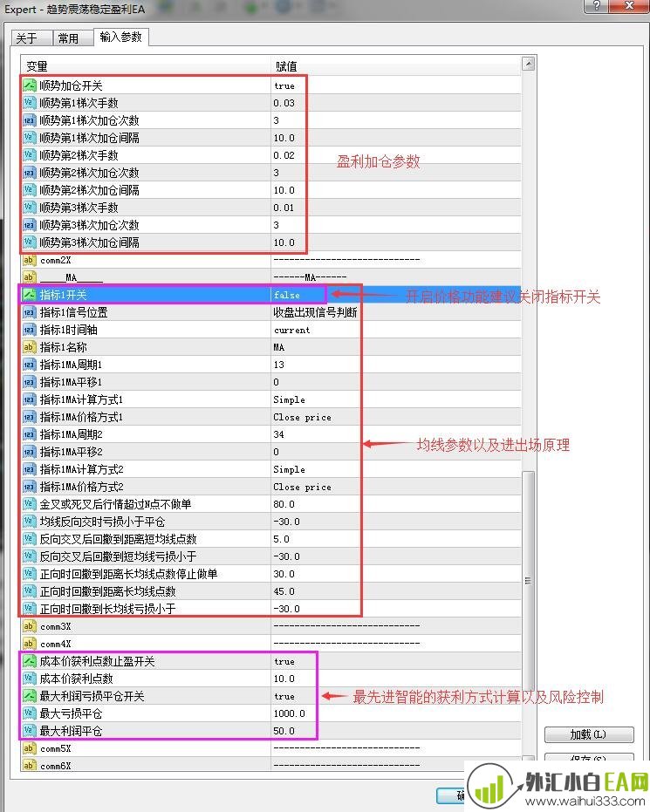Viewport: 650px width, 812px height.
Task: Click the icon beside 指标1MA周期1
Action: (30, 365)
